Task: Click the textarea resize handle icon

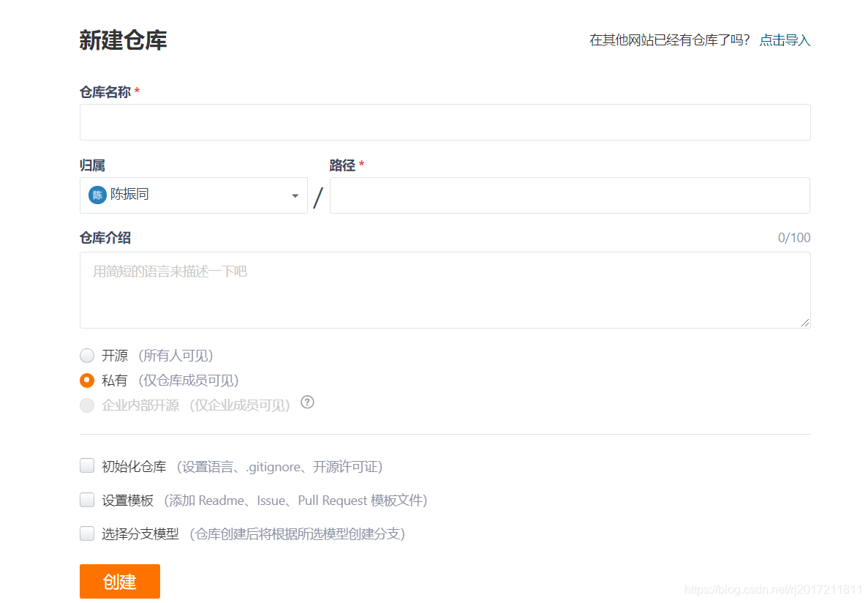Action: [806, 323]
